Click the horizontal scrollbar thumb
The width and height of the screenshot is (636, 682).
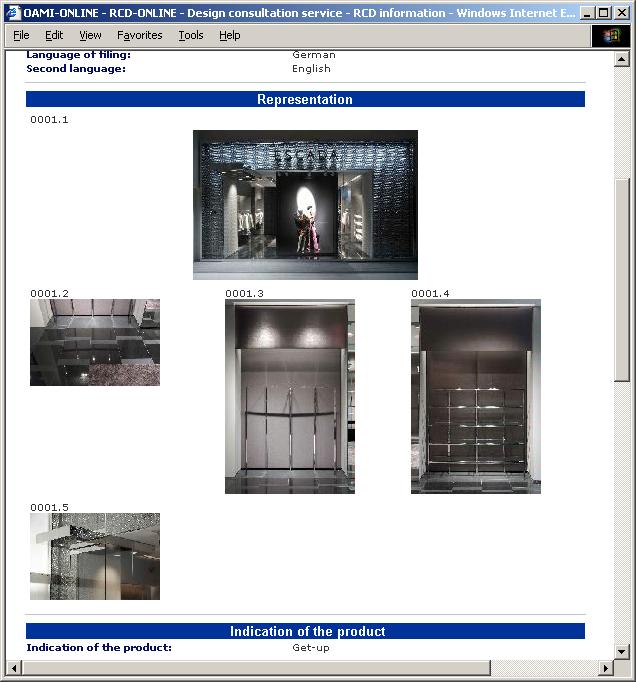coord(256,668)
